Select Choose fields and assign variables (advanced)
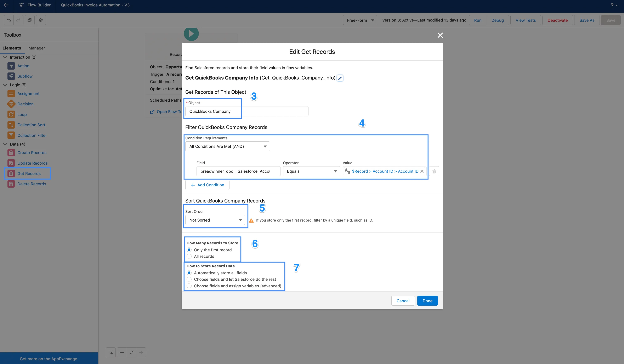The image size is (624, 364). click(x=189, y=286)
